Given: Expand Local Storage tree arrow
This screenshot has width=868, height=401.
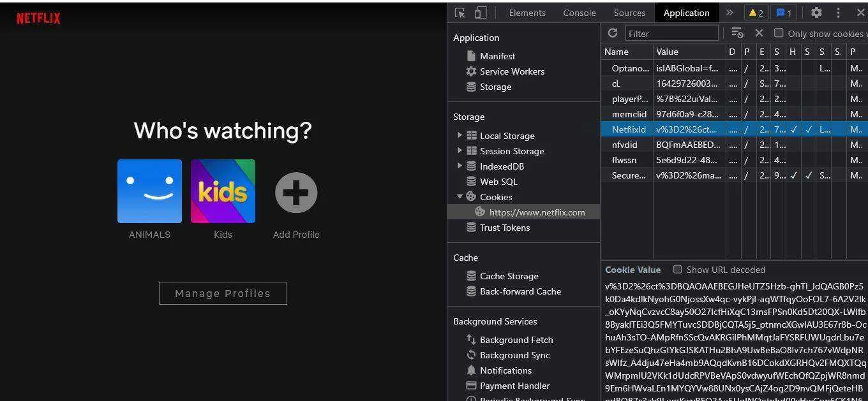Looking at the screenshot, I should 460,135.
